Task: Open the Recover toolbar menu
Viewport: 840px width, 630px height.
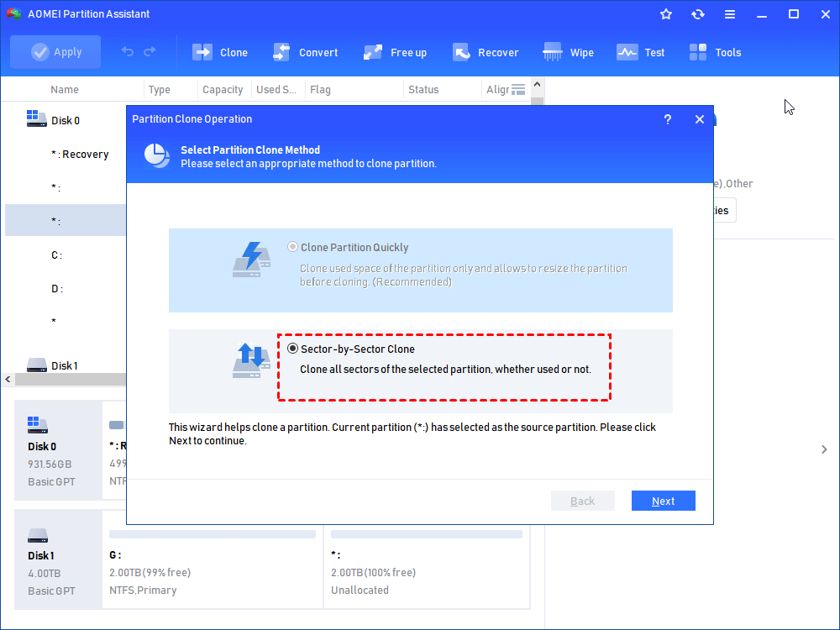Action: click(486, 52)
